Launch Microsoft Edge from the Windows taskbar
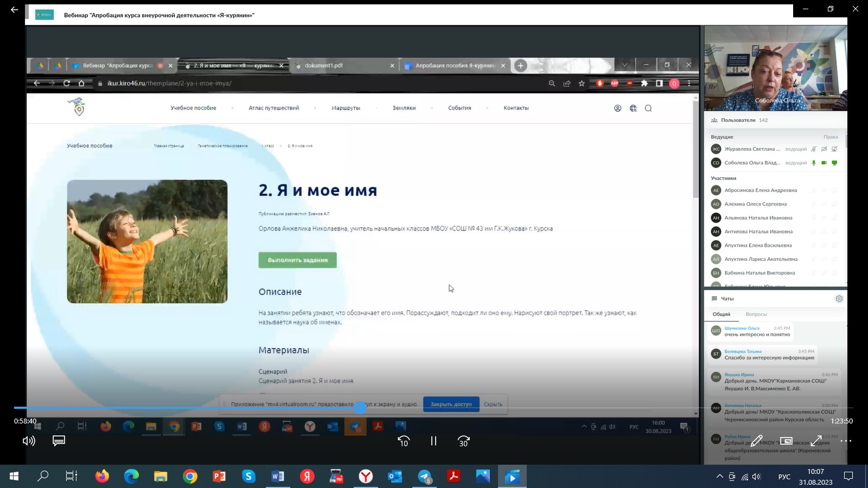Screen dimensions: 868x488 [131, 476]
